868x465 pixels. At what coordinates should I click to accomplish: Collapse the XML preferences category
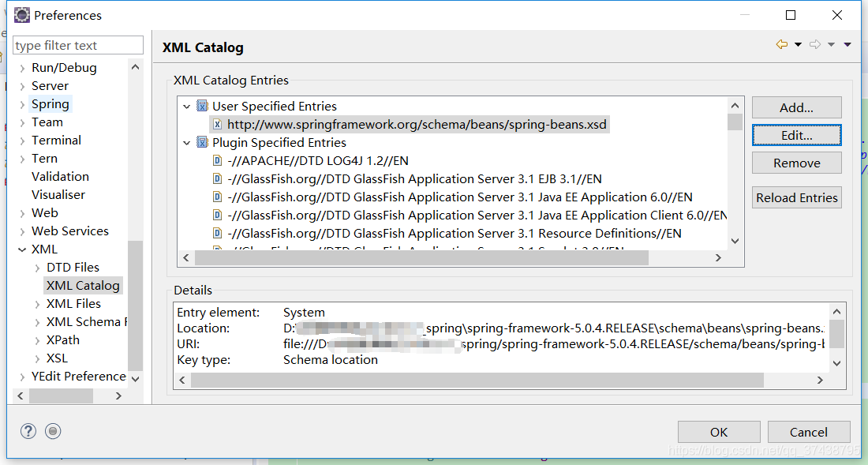(22, 249)
